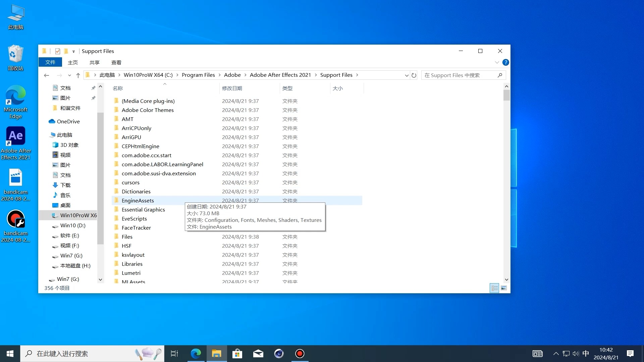Image resolution: width=644 pixels, height=362 pixels.
Task: Open Microsoft Store from the taskbar
Action: [x=237, y=354]
